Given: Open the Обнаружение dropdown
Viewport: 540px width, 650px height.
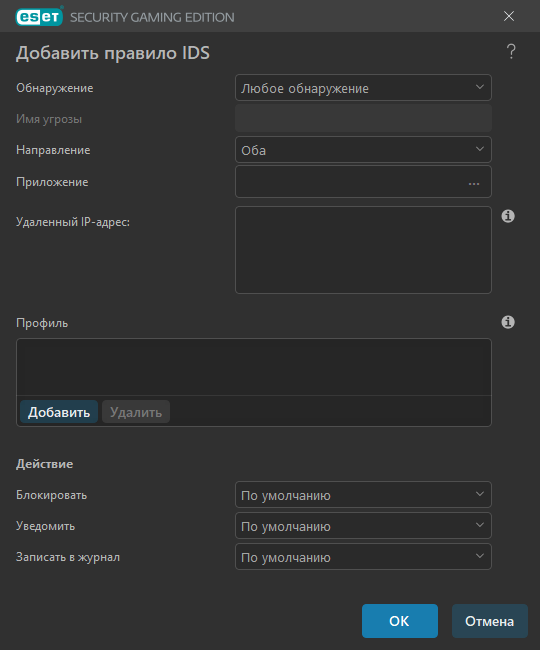Looking at the screenshot, I should tap(363, 88).
